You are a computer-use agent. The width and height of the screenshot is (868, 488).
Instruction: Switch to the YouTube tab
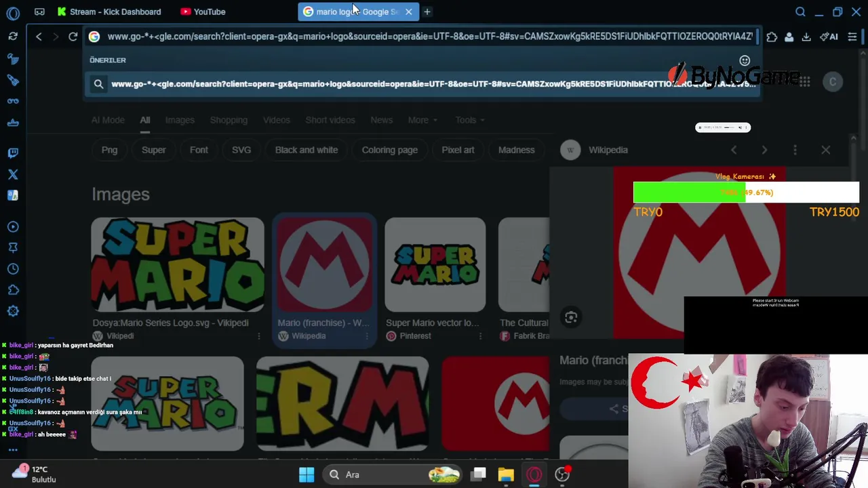tap(202, 12)
